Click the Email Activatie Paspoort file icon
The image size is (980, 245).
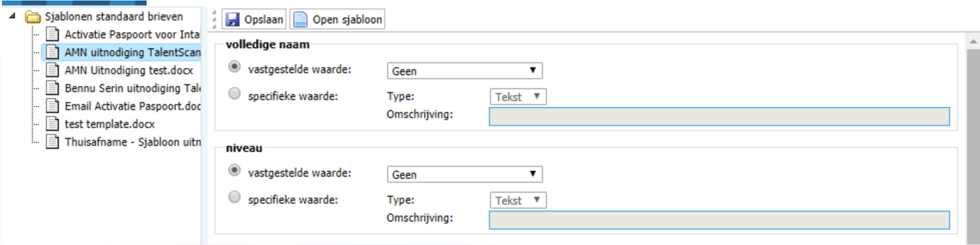pyautogui.click(x=52, y=106)
